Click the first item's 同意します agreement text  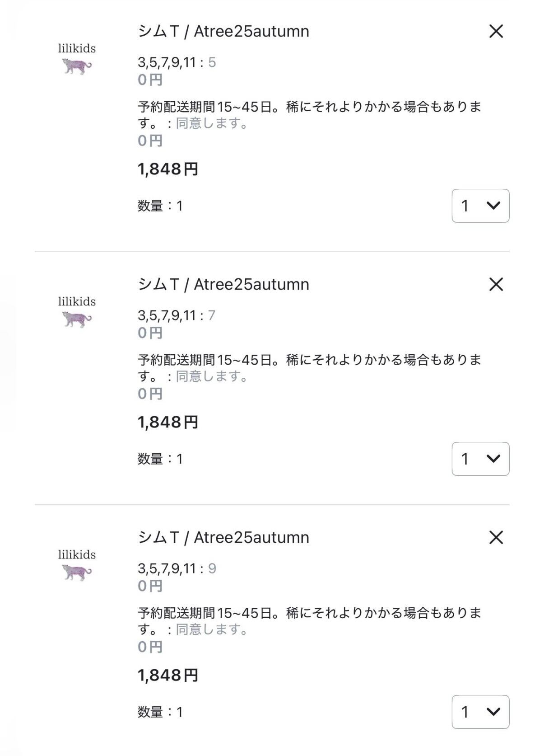[x=211, y=123]
